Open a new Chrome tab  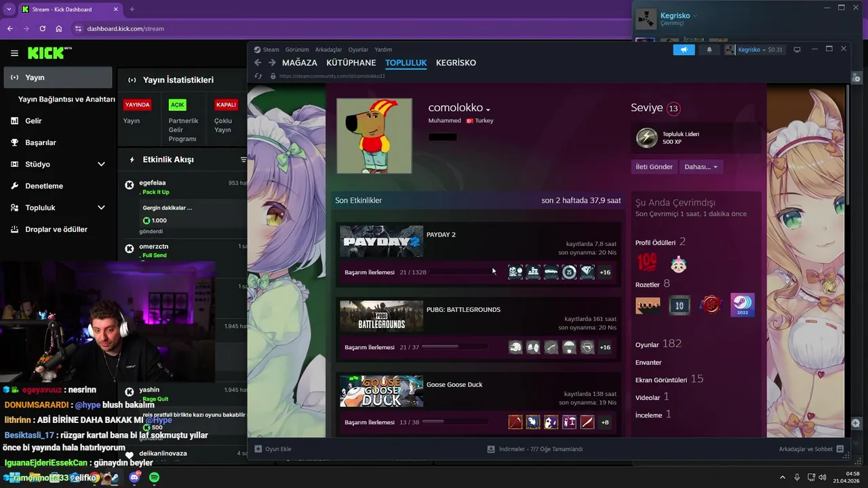[132, 9]
